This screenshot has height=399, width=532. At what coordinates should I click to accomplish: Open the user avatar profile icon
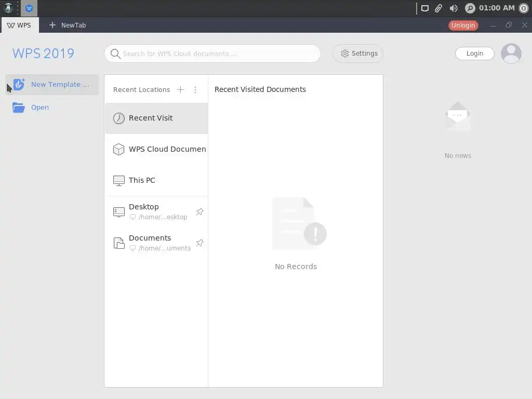pos(511,54)
